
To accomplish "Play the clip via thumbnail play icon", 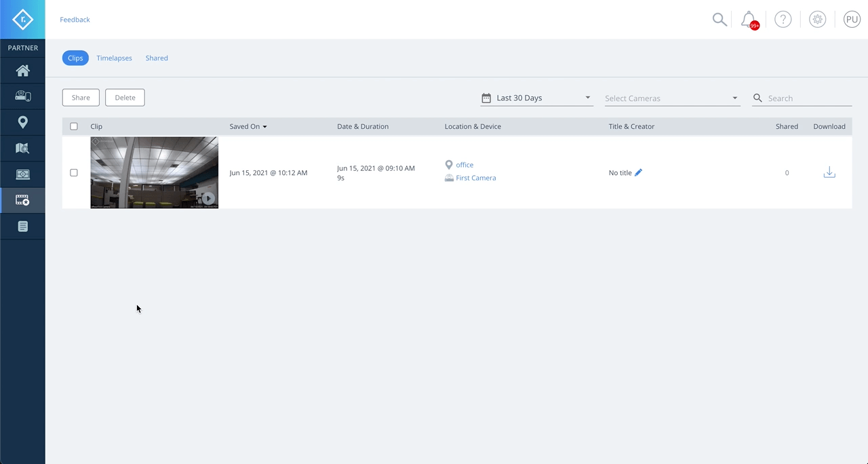I will [x=208, y=198].
